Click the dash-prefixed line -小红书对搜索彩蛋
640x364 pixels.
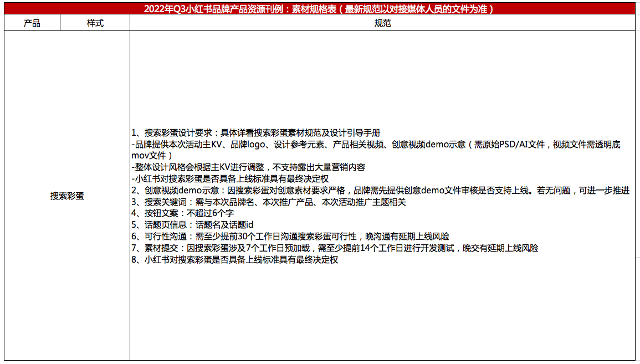pyautogui.click(x=230, y=179)
